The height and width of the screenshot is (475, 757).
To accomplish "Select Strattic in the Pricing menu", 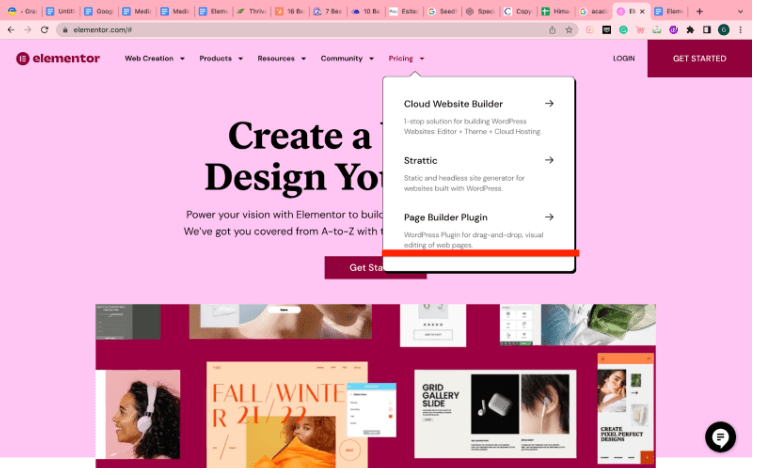I will (x=420, y=160).
